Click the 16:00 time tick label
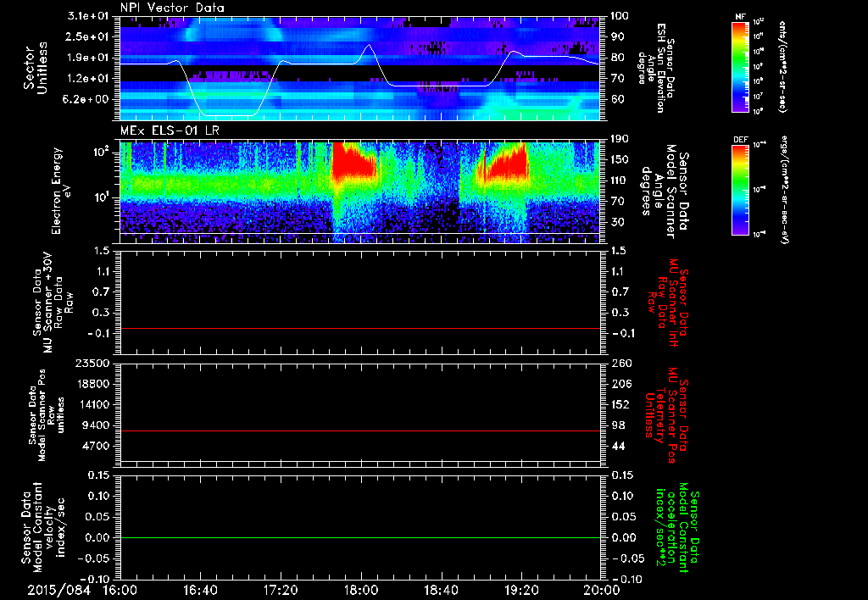The image size is (868, 600). coord(120,590)
